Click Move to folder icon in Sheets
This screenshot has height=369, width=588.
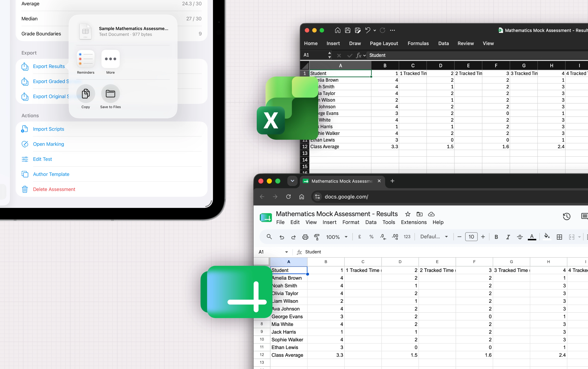[419, 214]
